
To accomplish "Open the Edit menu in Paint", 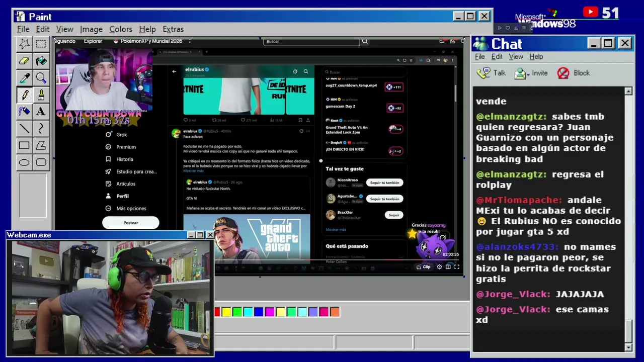I will (42, 29).
